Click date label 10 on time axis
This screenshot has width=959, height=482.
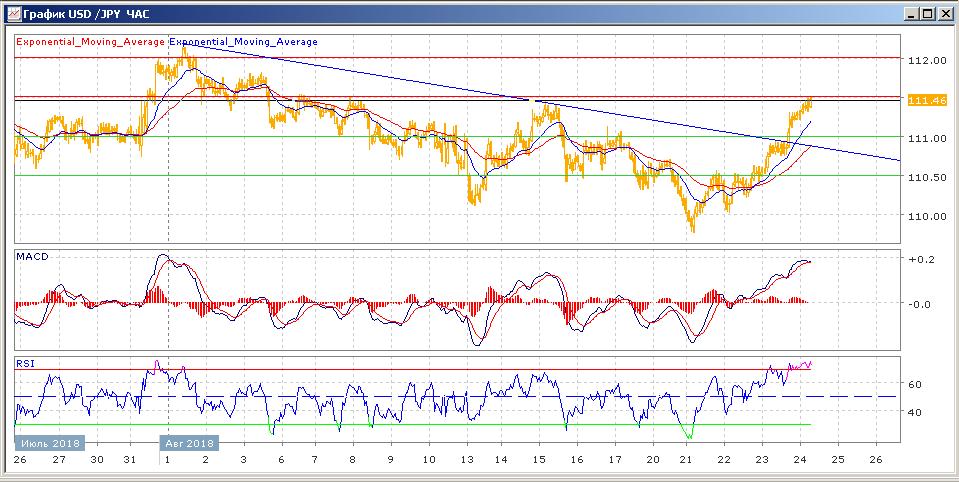click(429, 460)
